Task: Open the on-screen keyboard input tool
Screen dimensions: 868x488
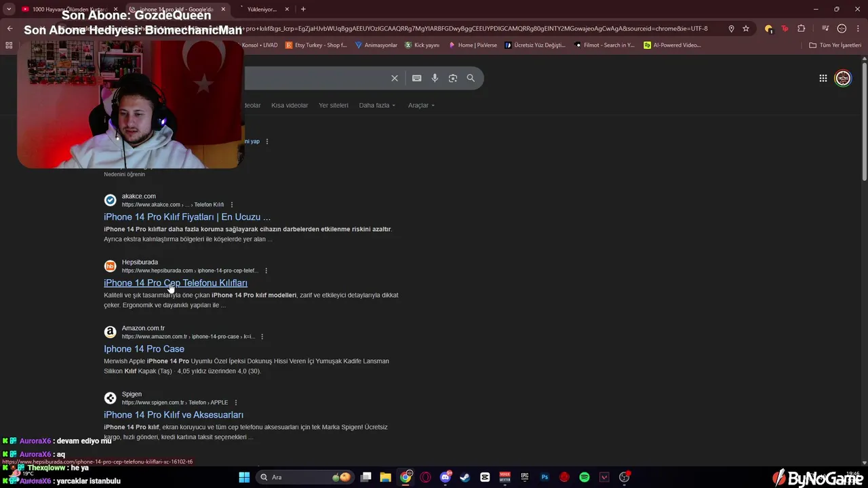Action: click(x=417, y=78)
